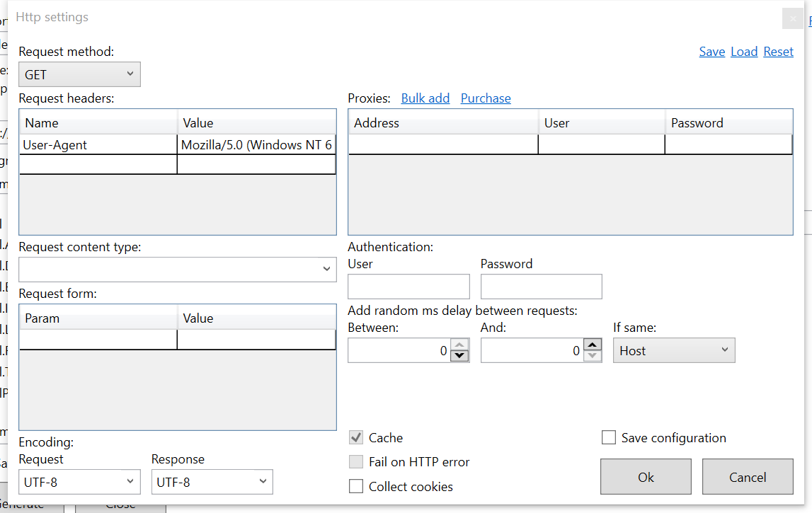Click the Between delay value field
The image size is (812, 513).
pyautogui.click(x=399, y=350)
